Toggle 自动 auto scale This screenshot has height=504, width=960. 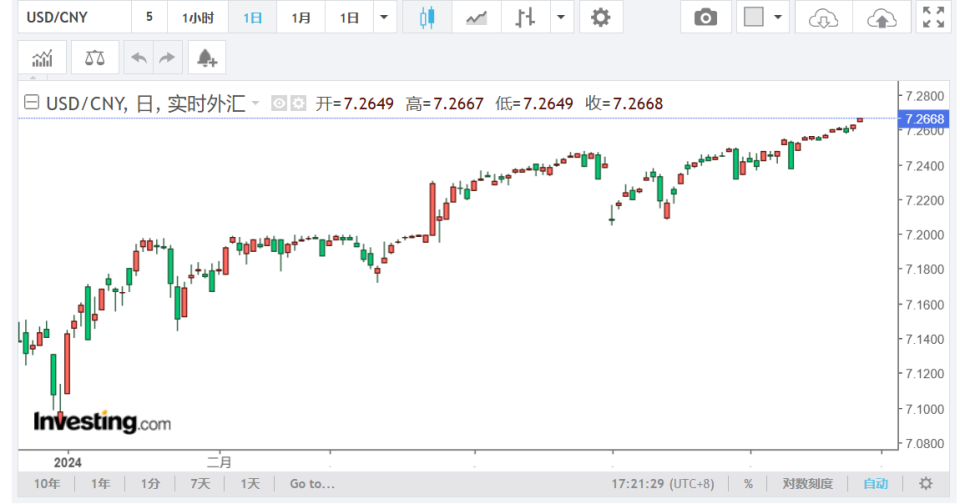pyautogui.click(x=876, y=484)
